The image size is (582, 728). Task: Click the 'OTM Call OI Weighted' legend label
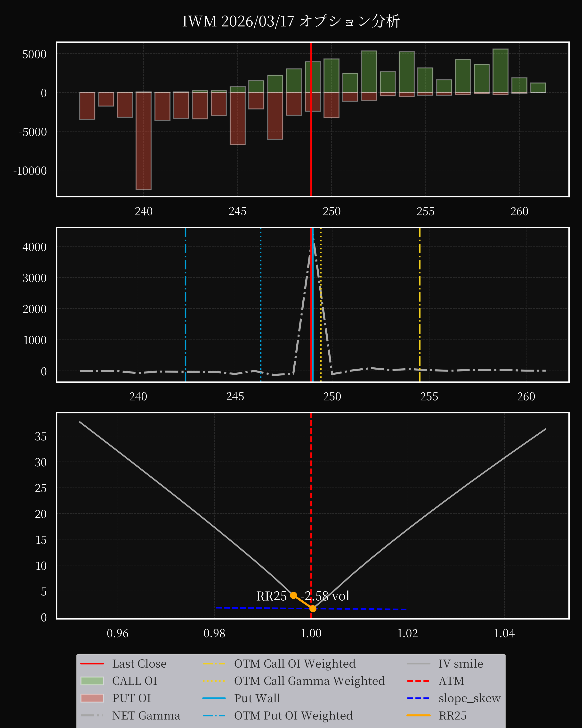pyautogui.click(x=295, y=663)
